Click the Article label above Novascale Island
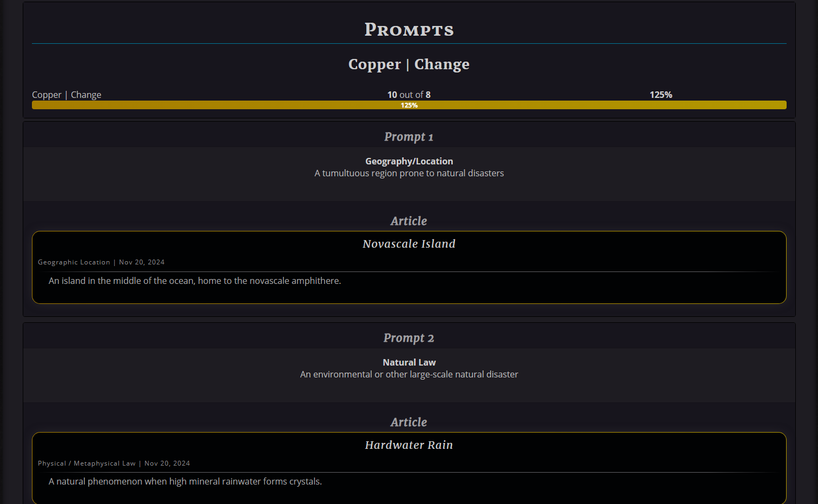818x504 pixels. [x=409, y=221]
